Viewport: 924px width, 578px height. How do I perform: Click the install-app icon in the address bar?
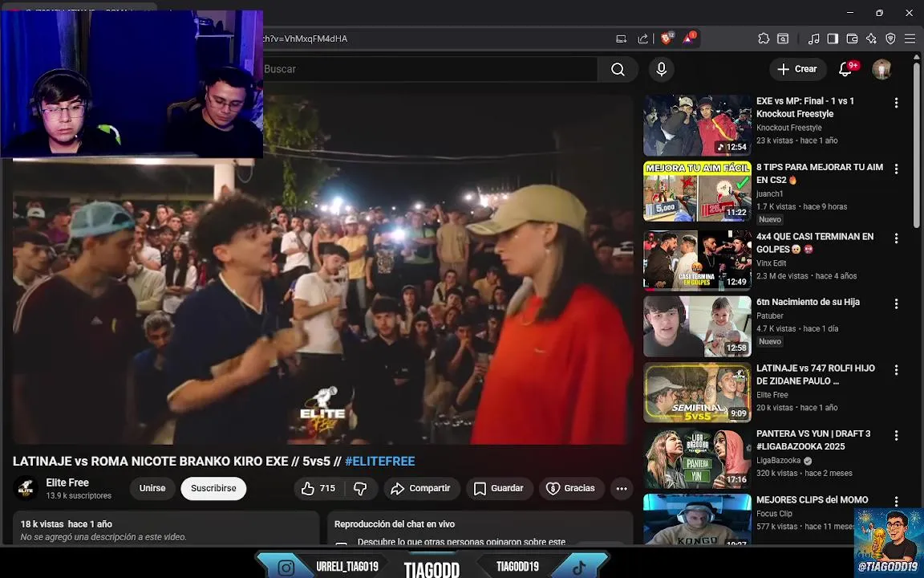(x=621, y=39)
